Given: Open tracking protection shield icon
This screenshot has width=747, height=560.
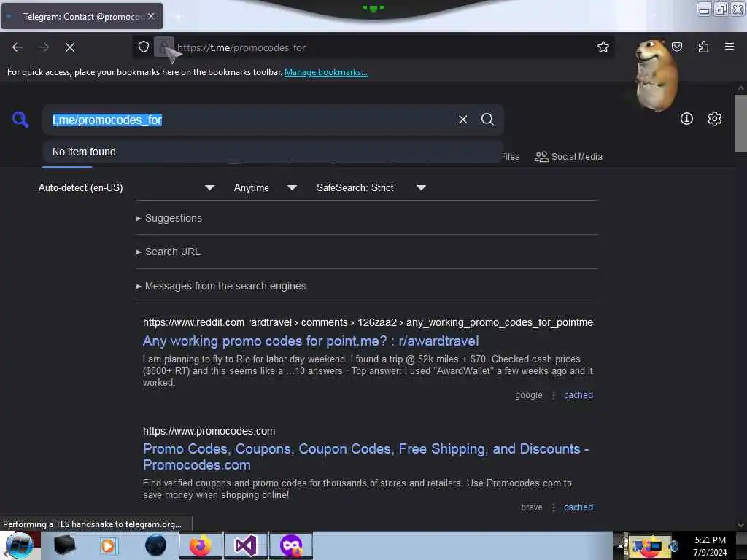Looking at the screenshot, I should click(144, 47).
